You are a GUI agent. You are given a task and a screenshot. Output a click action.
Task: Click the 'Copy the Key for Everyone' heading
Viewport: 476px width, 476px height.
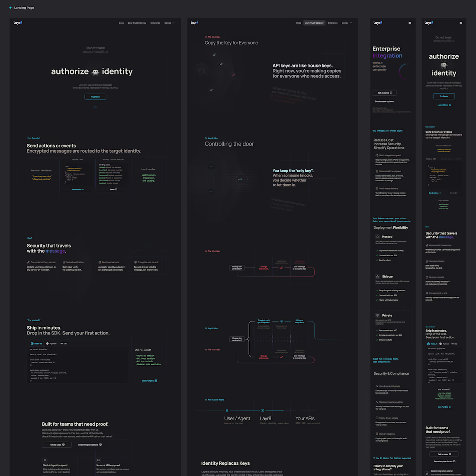pos(232,43)
